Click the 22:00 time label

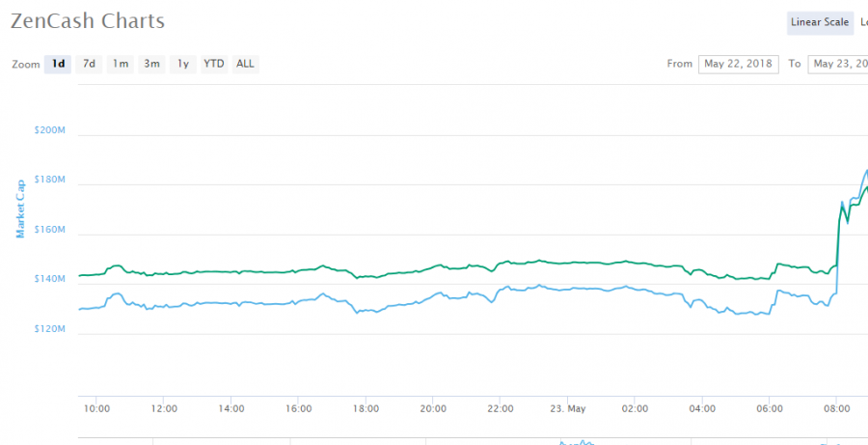(501, 409)
